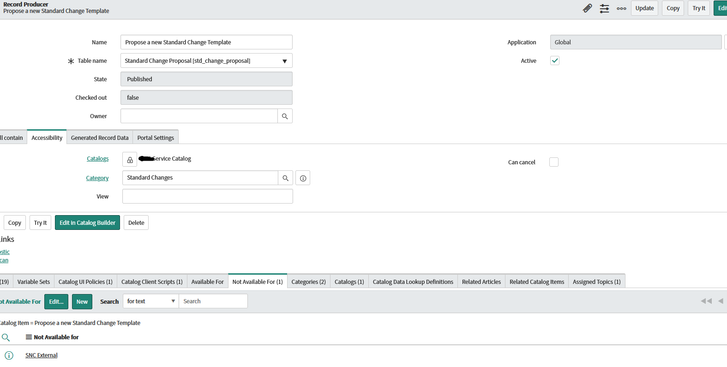727x367 pixels.
Task: Switch to the Accessibility tab
Action: [47, 138]
